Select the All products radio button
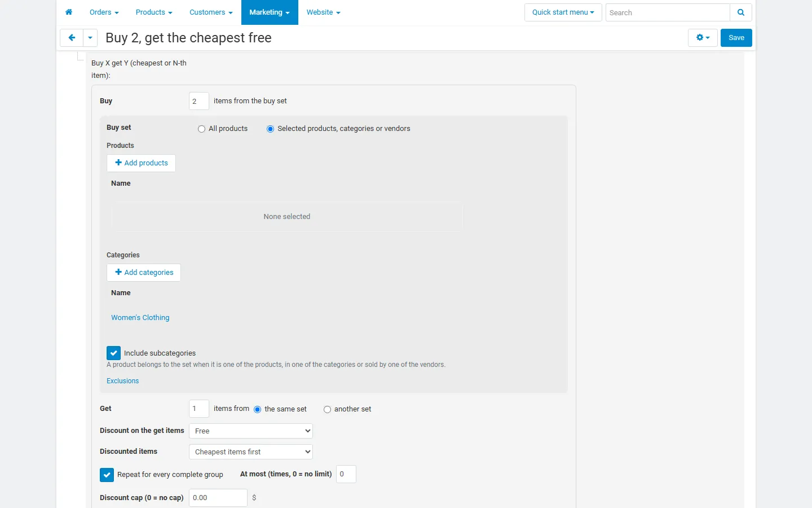 [x=201, y=129]
